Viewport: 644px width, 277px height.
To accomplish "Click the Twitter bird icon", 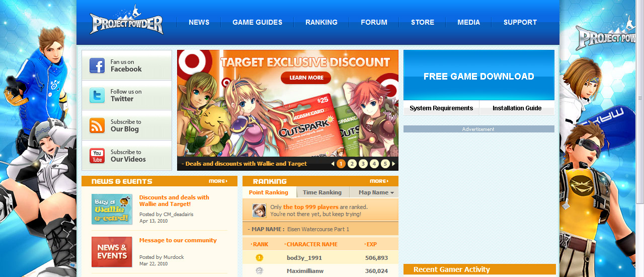I will [97, 95].
